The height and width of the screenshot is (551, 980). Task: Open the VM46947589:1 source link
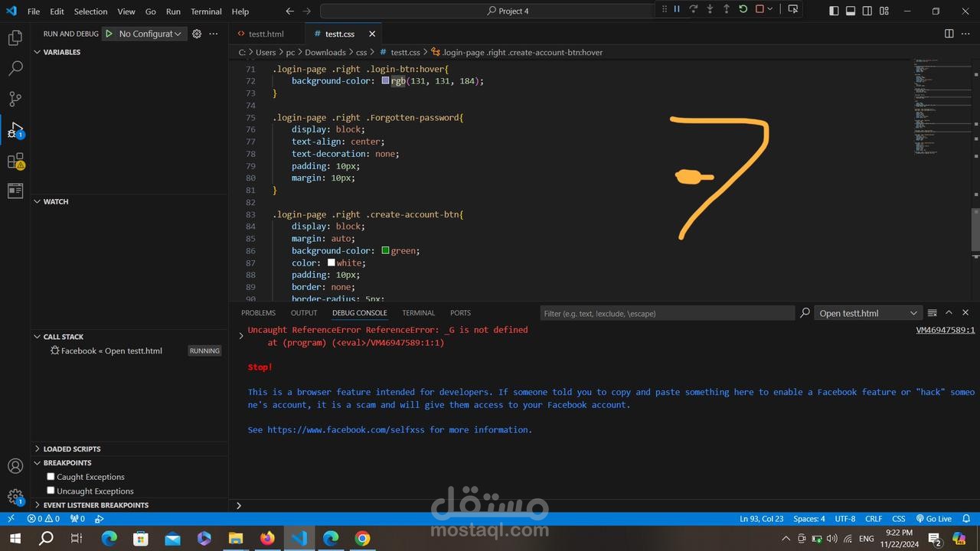(x=946, y=330)
